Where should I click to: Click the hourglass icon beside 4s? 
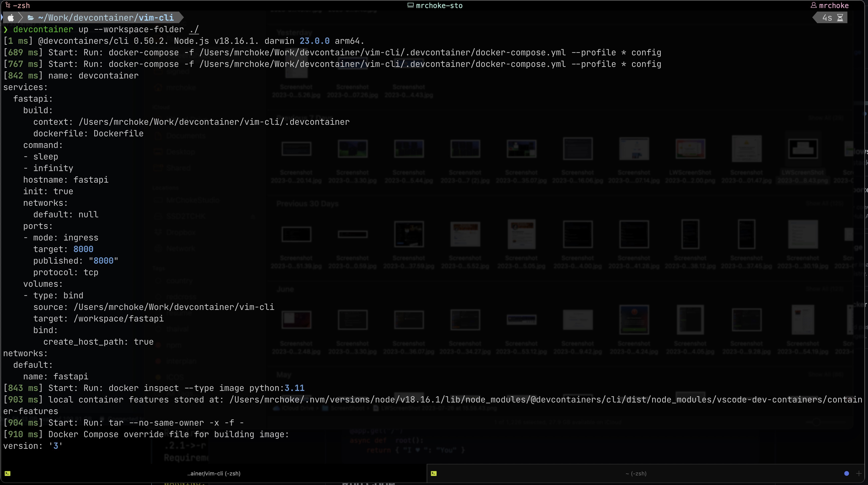click(x=840, y=18)
